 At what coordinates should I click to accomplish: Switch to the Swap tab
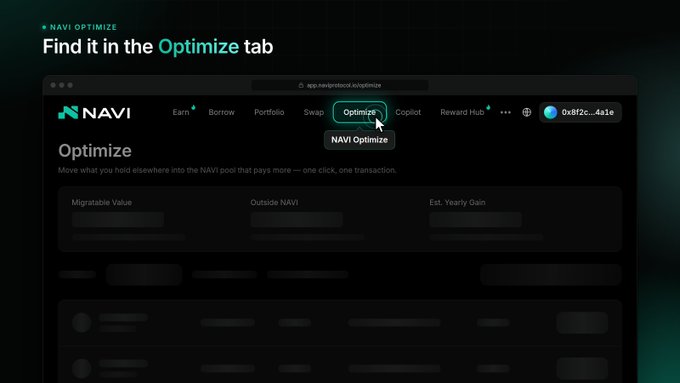(314, 112)
